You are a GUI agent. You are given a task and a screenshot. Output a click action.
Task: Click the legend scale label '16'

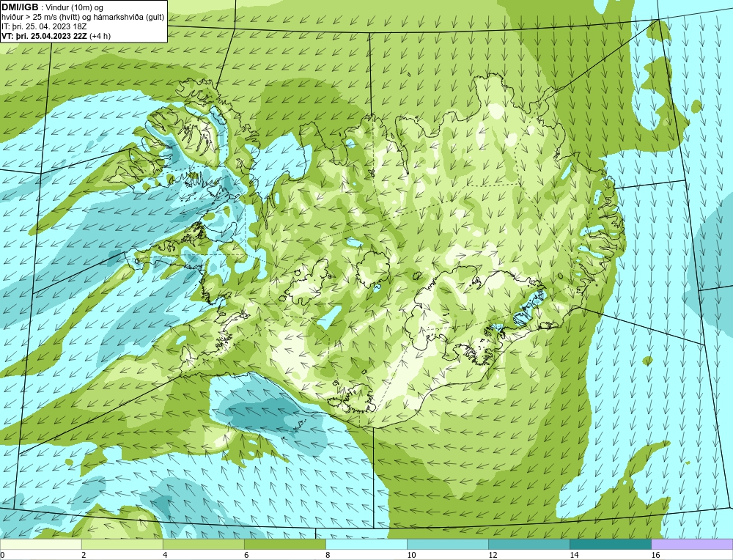click(655, 555)
